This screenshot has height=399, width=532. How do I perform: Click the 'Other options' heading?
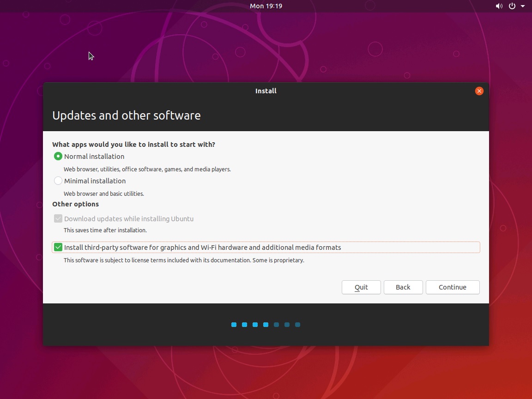[x=75, y=204]
